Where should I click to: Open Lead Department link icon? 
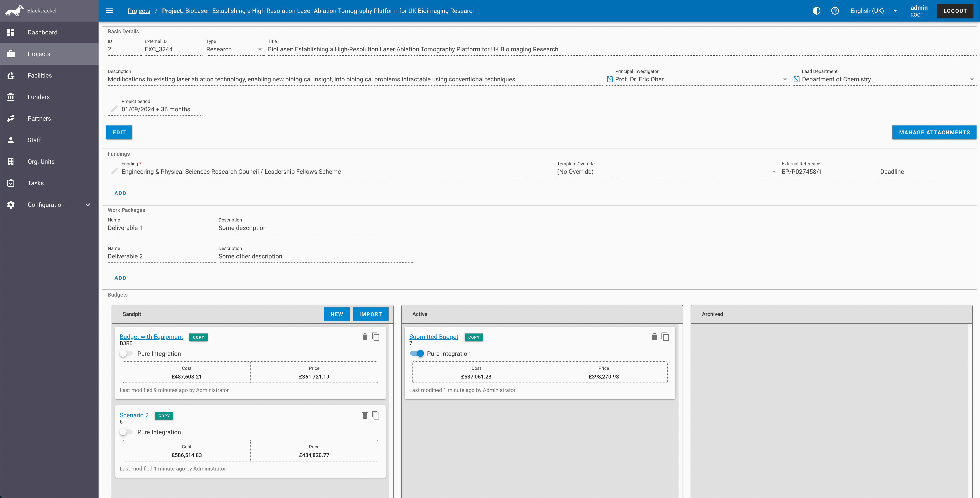[x=797, y=79]
